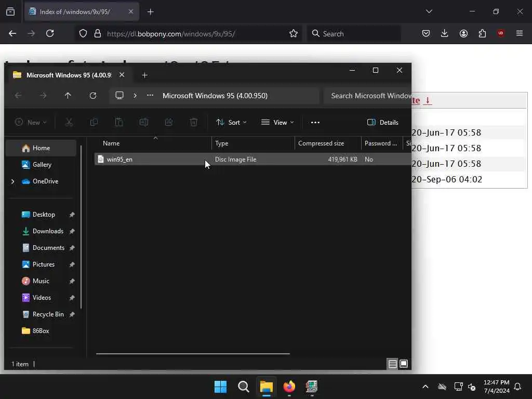Expand the OneDrive tree node
The height and width of the screenshot is (399, 532).
[x=13, y=181]
